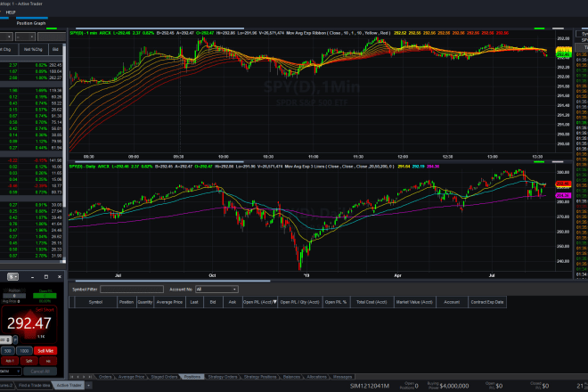Screen dimensions: 588x392
Task: Jump to last tab with the navigation arrow
Action: point(90,377)
